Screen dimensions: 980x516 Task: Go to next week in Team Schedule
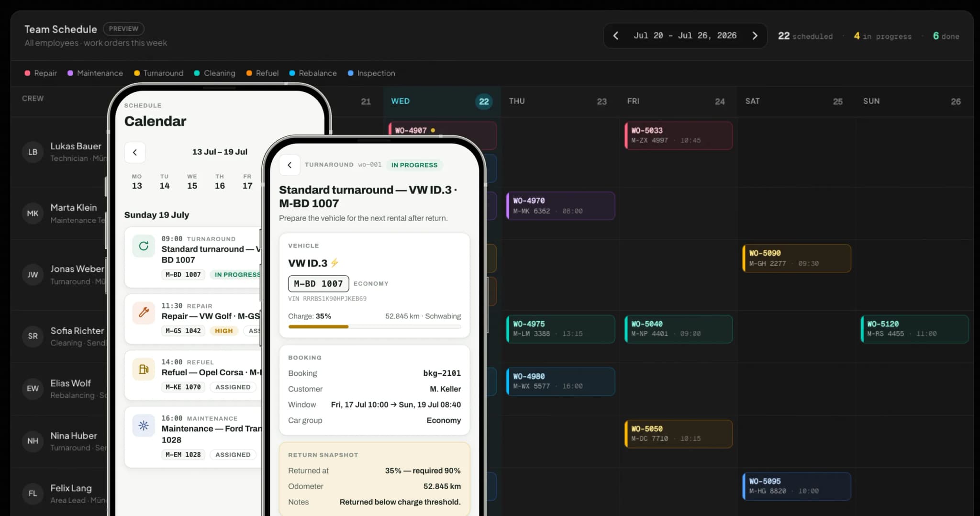tap(755, 36)
